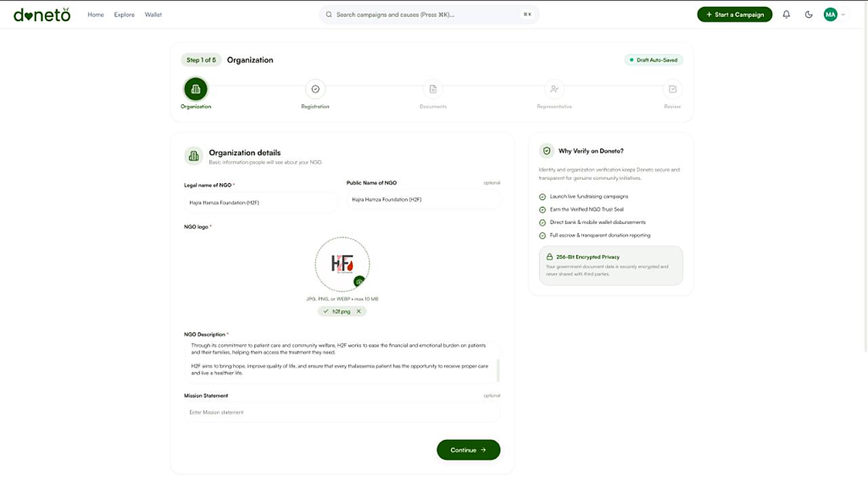Open the MA profile avatar
868x495 pixels.
830,14
